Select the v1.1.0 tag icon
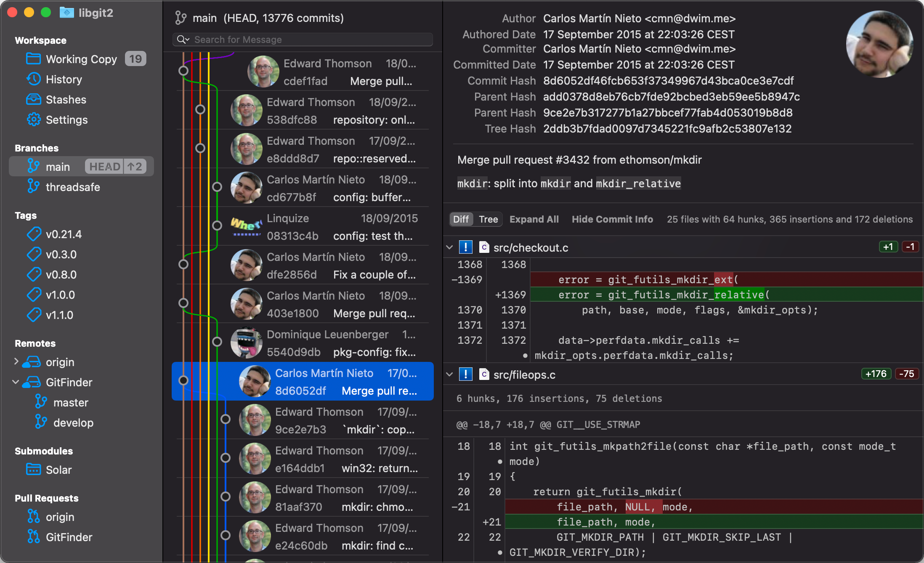Image resolution: width=924 pixels, height=563 pixels. click(x=34, y=315)
